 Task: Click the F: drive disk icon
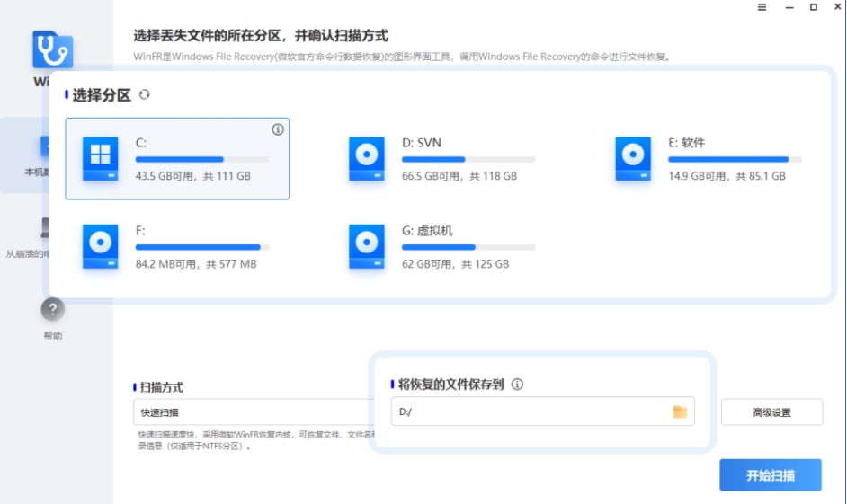pyautogui.click(x=100, y=247)
